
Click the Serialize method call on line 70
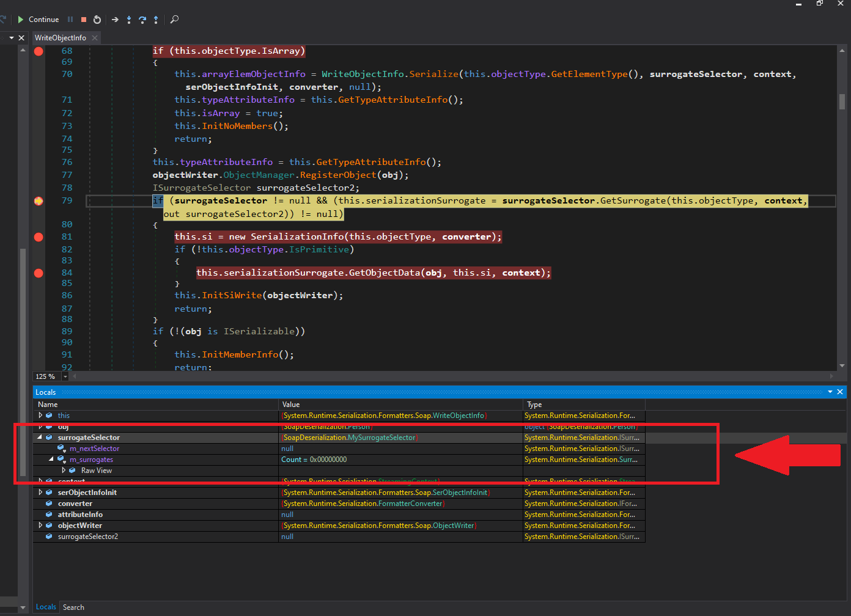tap(433, 74)
